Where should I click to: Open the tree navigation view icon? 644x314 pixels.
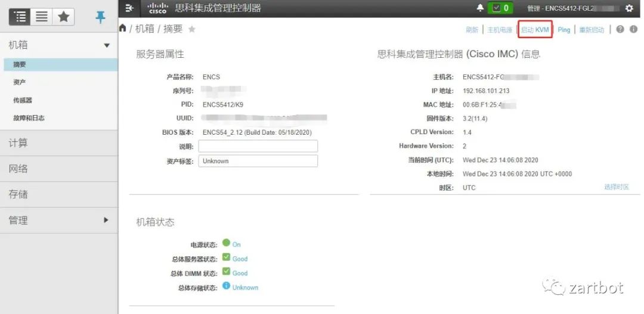(20, 17)
